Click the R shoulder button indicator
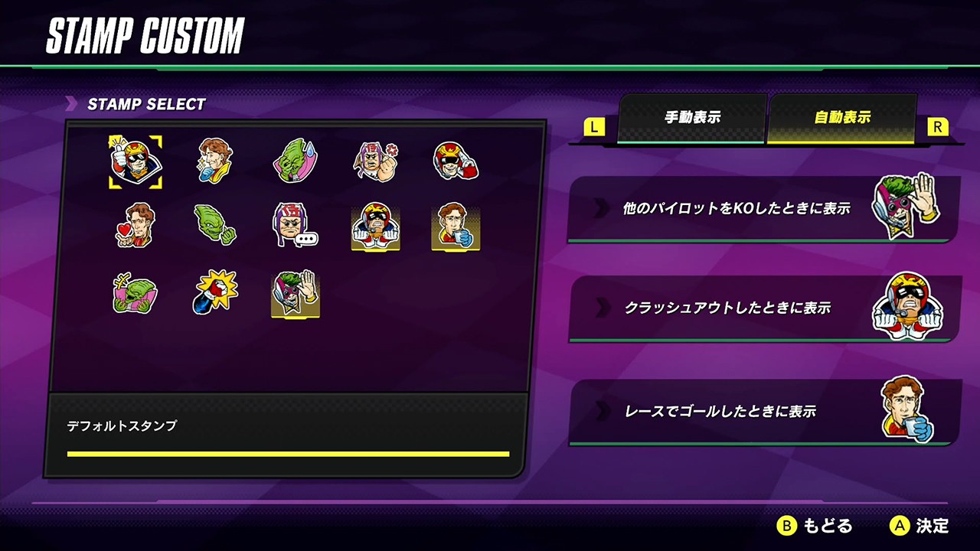This screenshot has height=551, width=980. (937, 127)
